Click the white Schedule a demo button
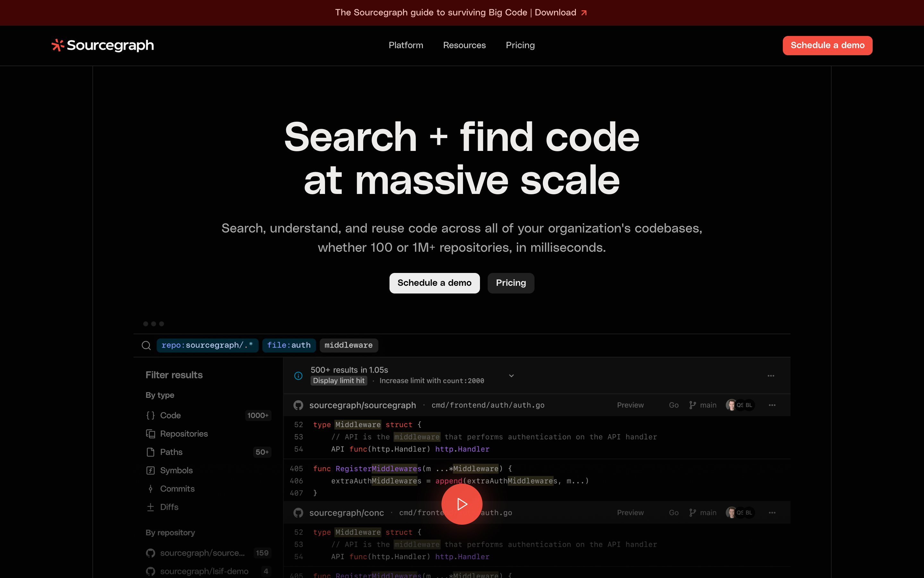This screenshot has height=578, width=924. 434,283
